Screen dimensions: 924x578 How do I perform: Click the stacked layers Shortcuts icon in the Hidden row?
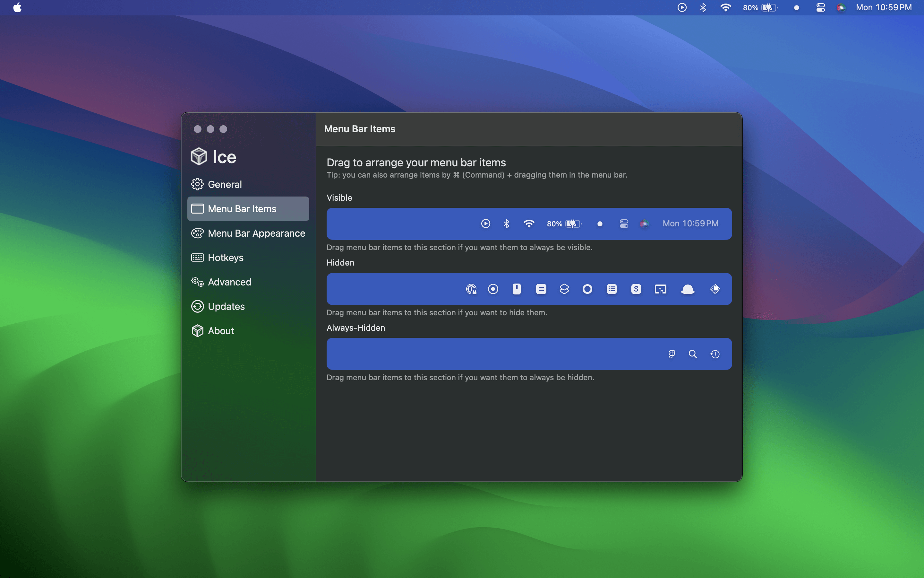[564, 289]
